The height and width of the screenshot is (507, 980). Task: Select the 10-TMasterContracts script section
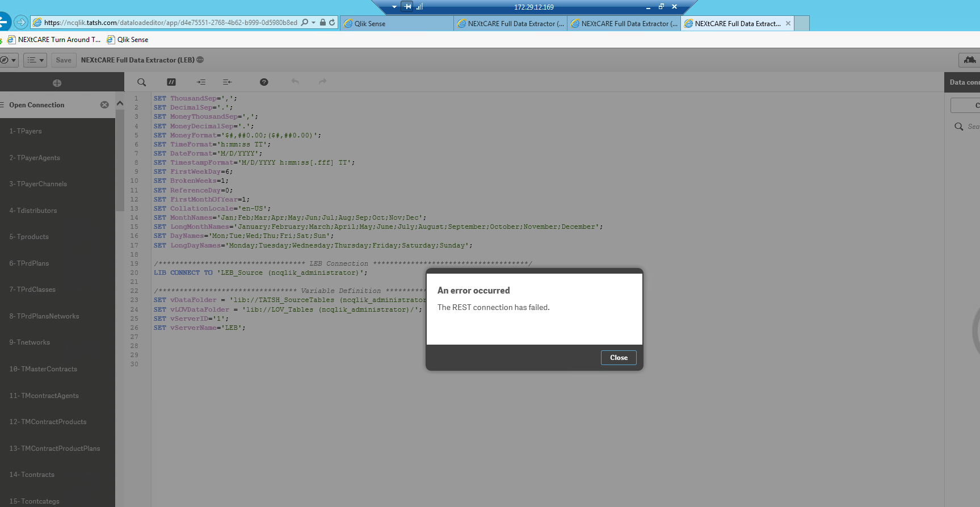point(57,369)
